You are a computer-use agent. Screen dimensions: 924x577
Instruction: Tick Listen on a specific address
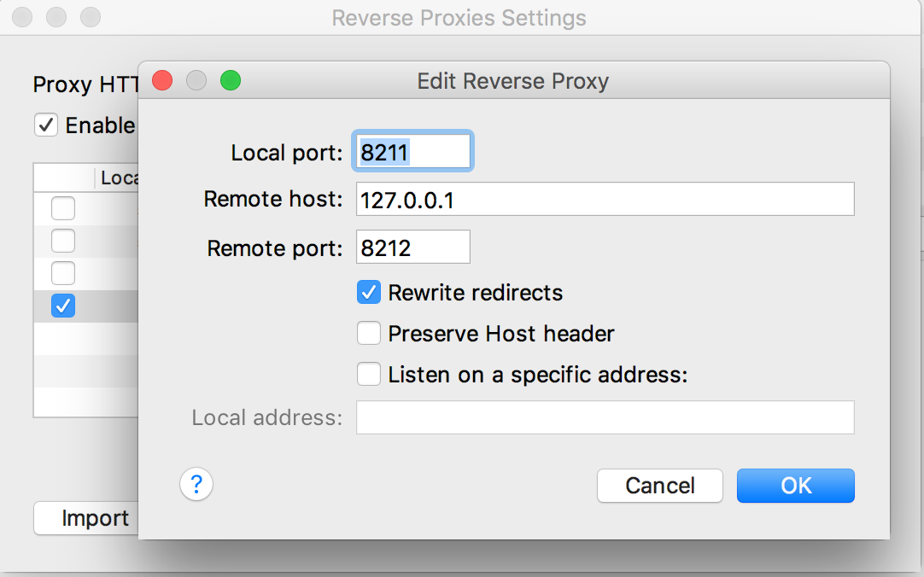click(369, 374)
